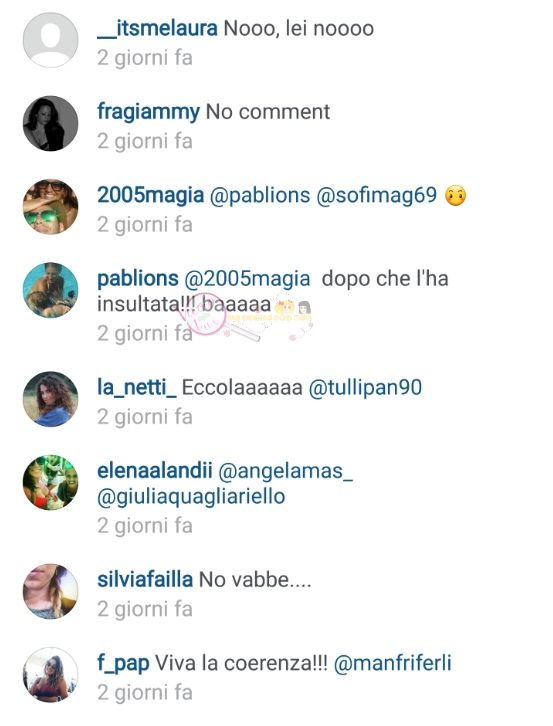Image resolution: width=553 pixels, height=726 pixels.
Task: Open the @giuliaquagliariello mention
Action: tap(191, 497)
